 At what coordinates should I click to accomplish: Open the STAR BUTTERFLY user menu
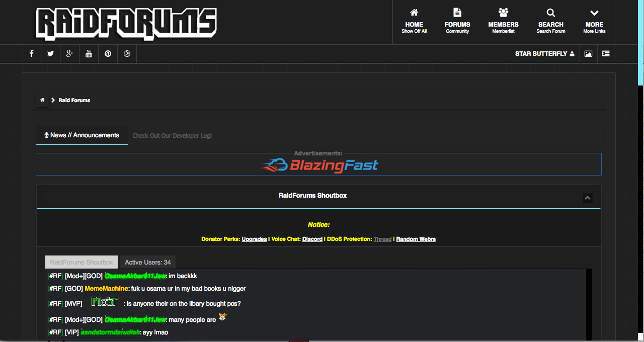point(544,54)
